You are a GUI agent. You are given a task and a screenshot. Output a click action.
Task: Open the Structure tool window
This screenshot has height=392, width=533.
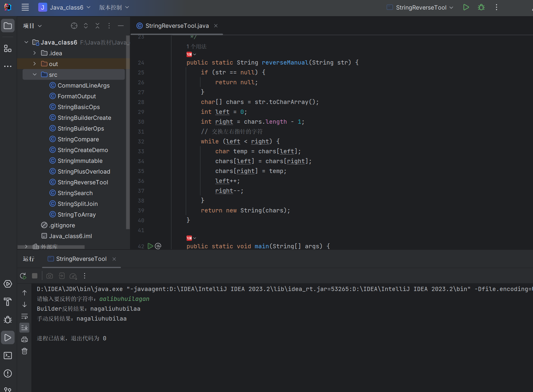[x=8, y=49]
